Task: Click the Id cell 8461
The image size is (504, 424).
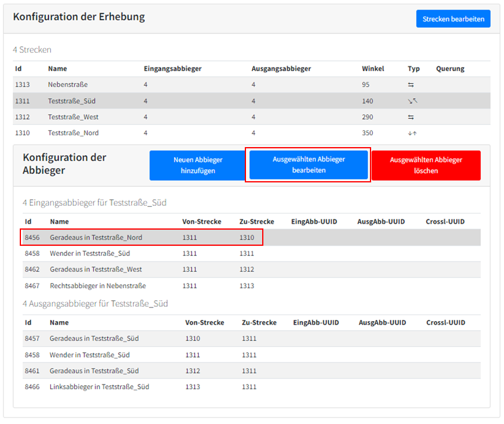Action: coord(32,371)
